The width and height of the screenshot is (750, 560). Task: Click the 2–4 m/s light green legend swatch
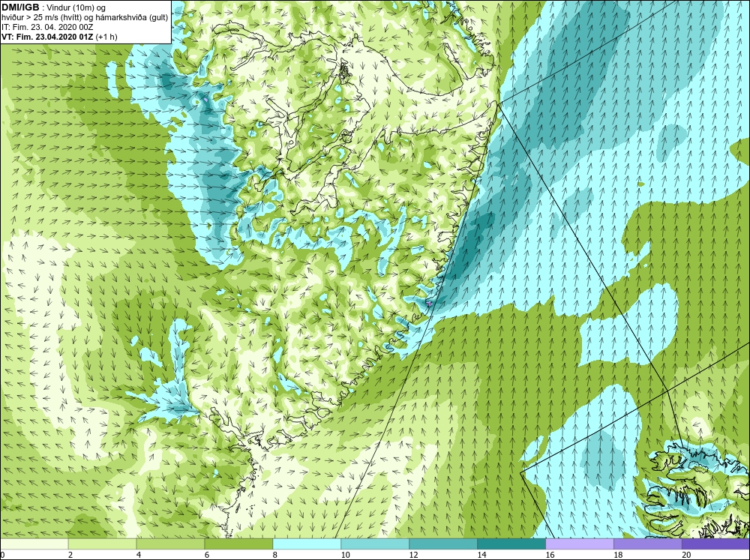(102, 544)
